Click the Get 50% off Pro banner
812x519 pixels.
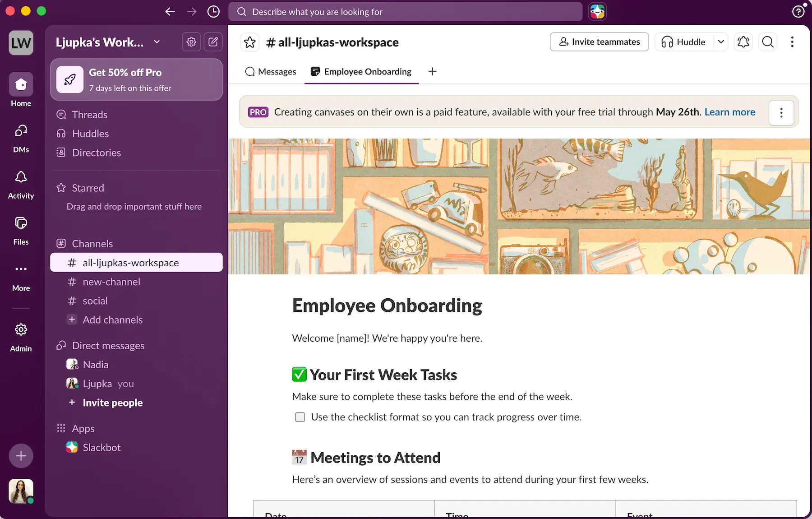(136, 79)
